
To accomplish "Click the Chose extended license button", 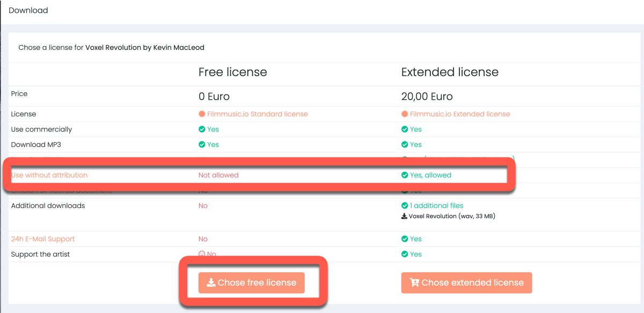I will [x=466, y=283].
